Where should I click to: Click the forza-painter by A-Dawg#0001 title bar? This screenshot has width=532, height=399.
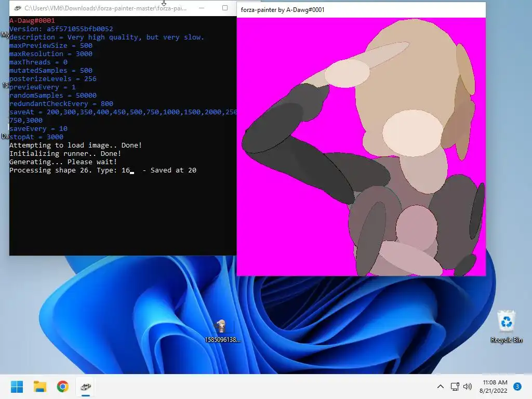361,10
